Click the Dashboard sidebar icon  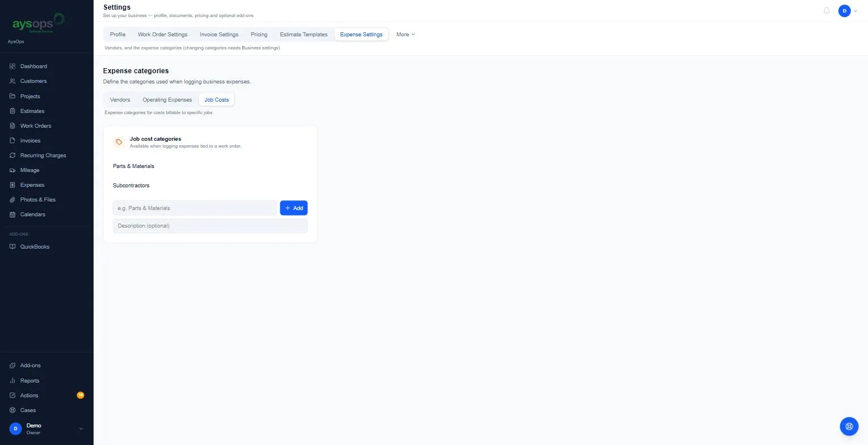pos(12,66)
